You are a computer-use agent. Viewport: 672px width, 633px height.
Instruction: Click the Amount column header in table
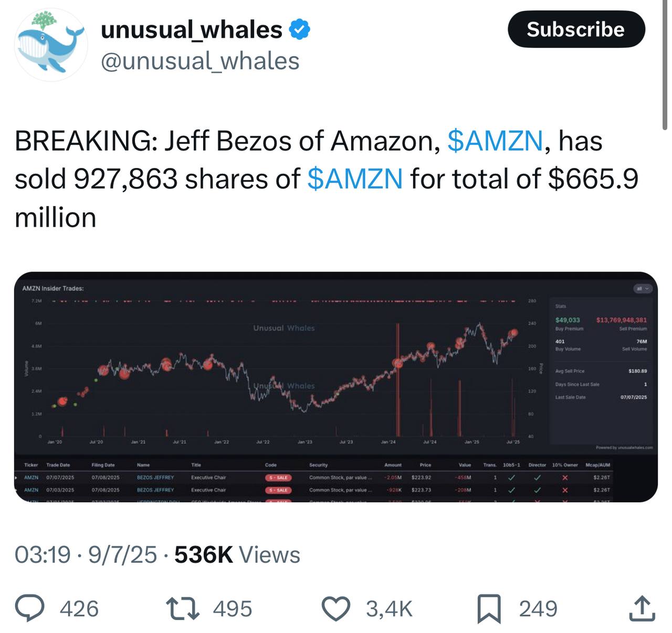click(393, 465)
